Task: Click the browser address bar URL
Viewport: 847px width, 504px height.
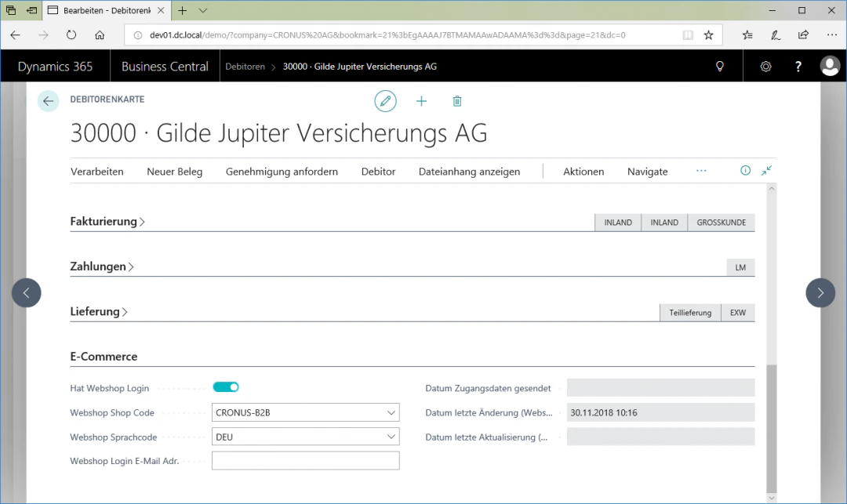Action: (x=387, y=35)
